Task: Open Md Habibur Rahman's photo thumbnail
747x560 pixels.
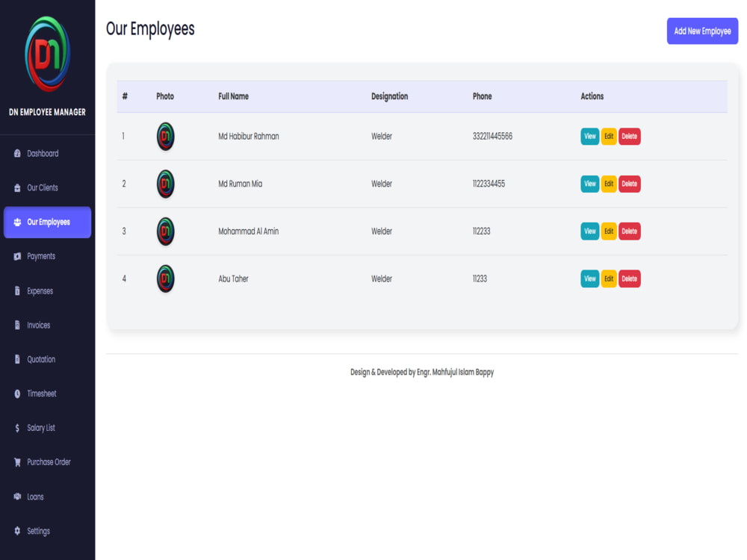Action: [165, 136]
